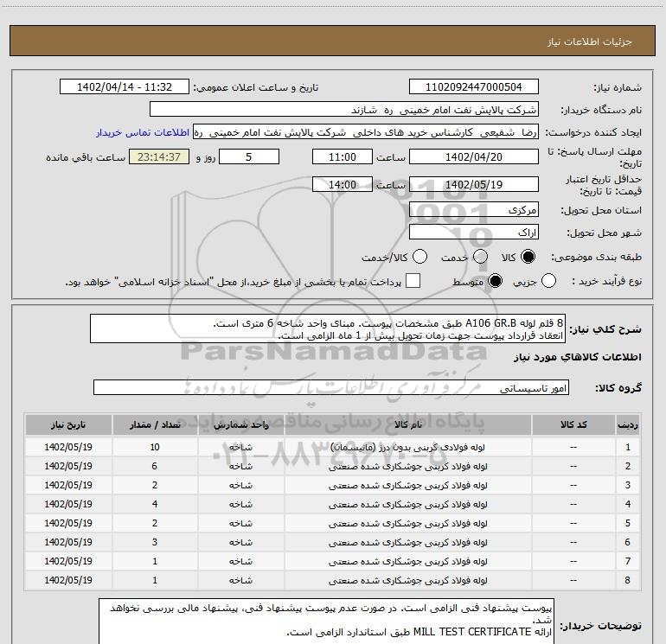This screenshot has width=666, height=644.
Task: Select item name لوله فولادی کربنی بدون درز (مانیسمان)
Action: 407,447
